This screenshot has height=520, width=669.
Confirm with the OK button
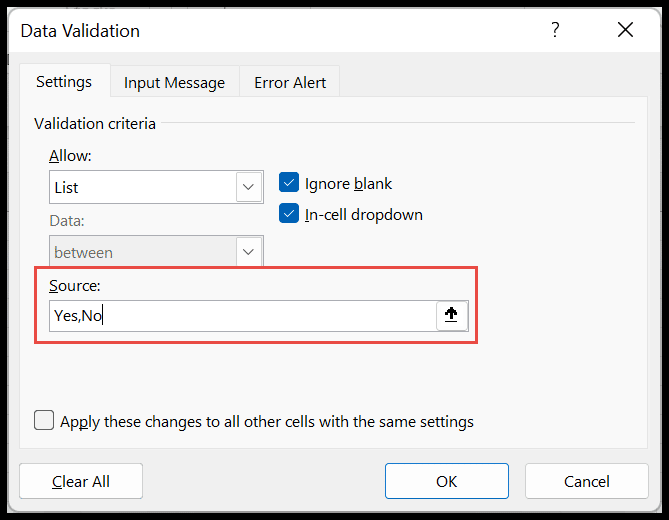pos(446,481)
